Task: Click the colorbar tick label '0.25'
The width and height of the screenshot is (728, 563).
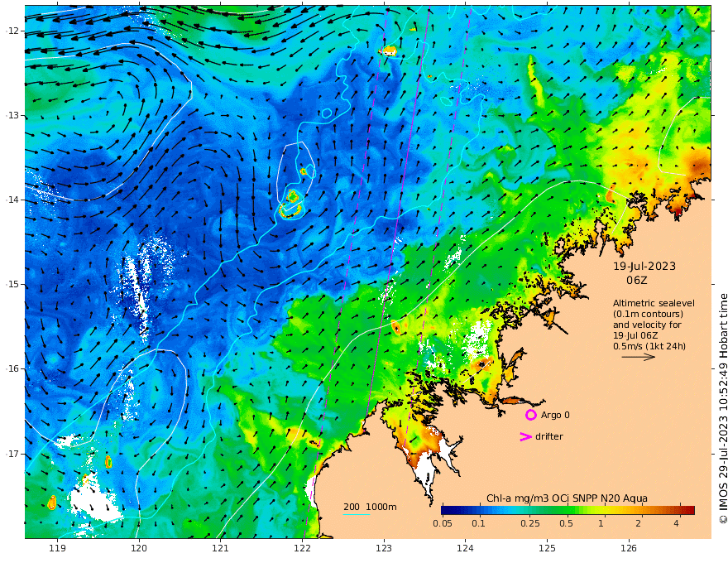Action: pyautogui.click(x=529, y=523)
